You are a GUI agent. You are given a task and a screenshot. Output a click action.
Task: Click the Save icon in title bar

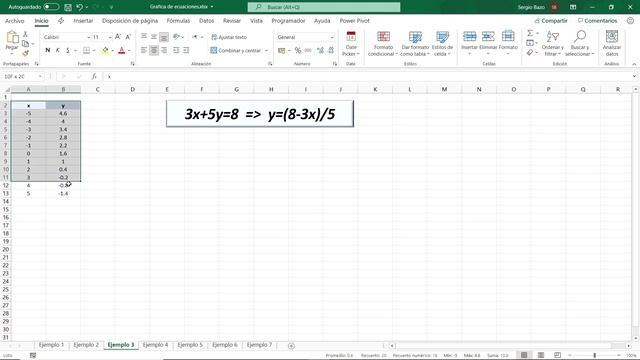68,7
